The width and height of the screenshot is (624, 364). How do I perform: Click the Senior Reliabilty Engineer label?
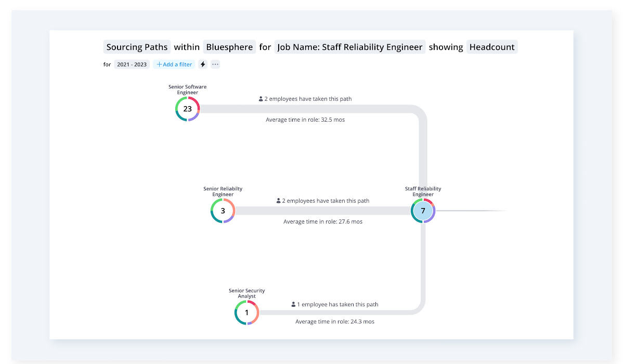pyautogui.click(x=223, y=191)
